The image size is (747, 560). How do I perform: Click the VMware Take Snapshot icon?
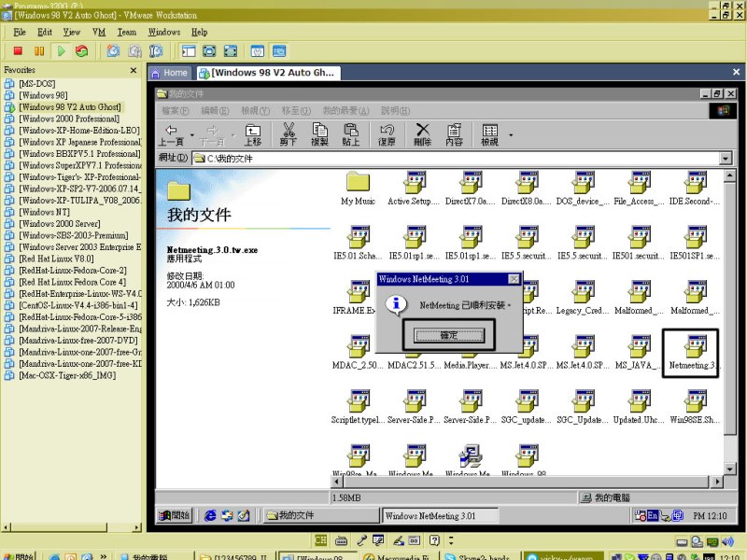113,50
